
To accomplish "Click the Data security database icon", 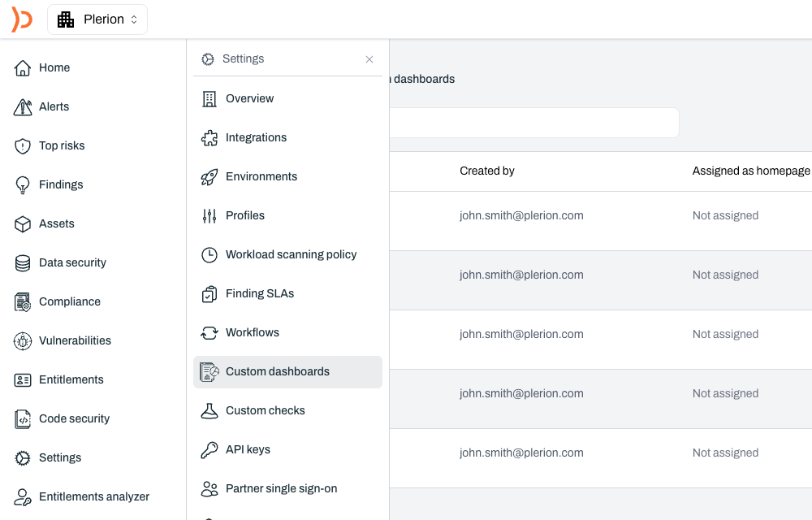I will click(x=22, y=263).
